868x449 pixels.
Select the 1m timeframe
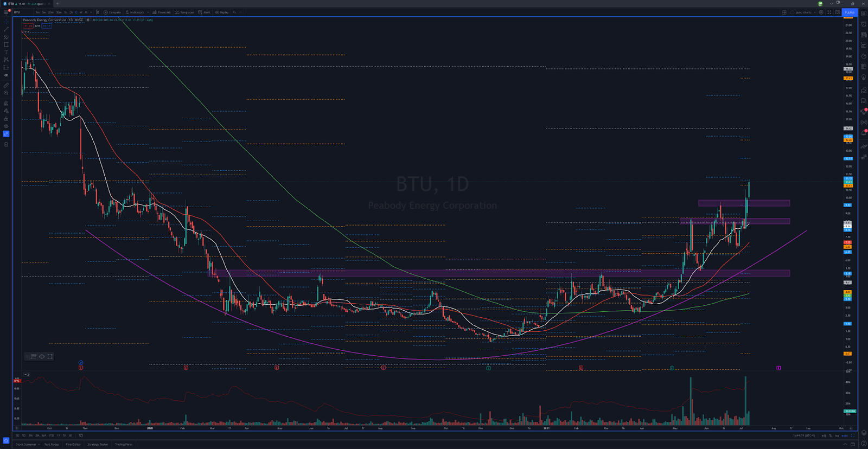37,12
